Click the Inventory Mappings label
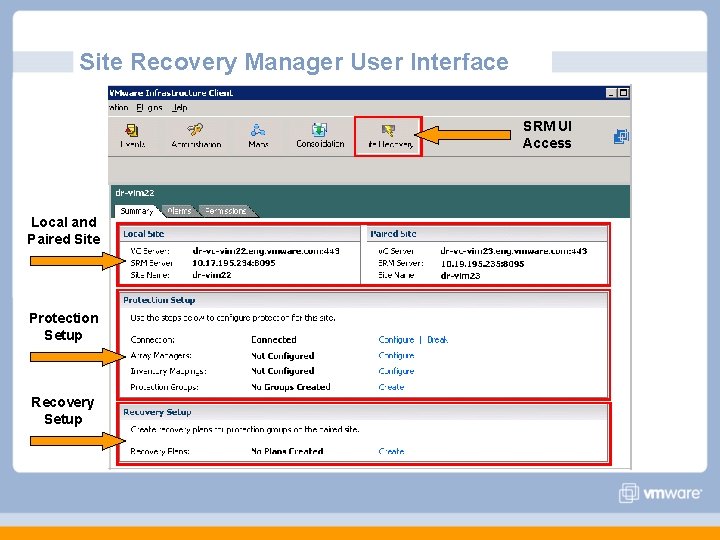 168,371
